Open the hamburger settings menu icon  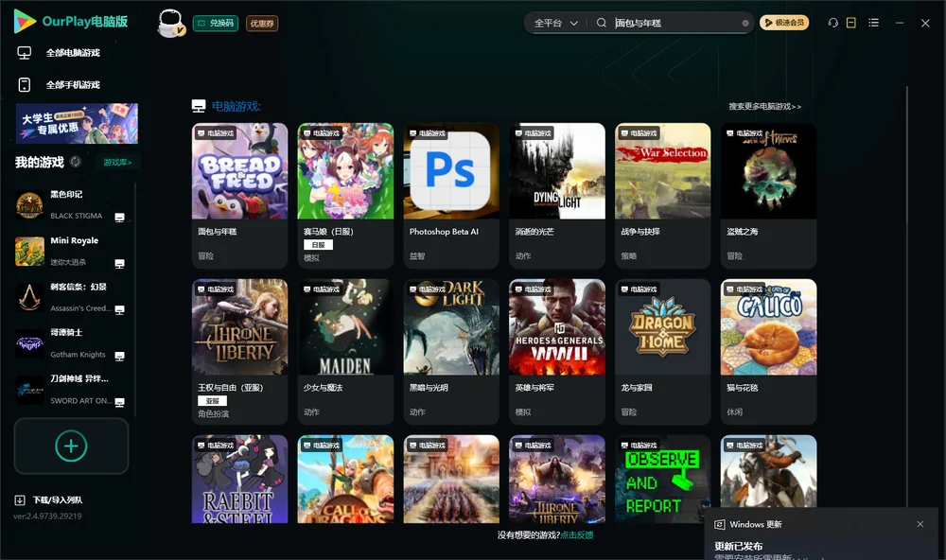(873, 23)
